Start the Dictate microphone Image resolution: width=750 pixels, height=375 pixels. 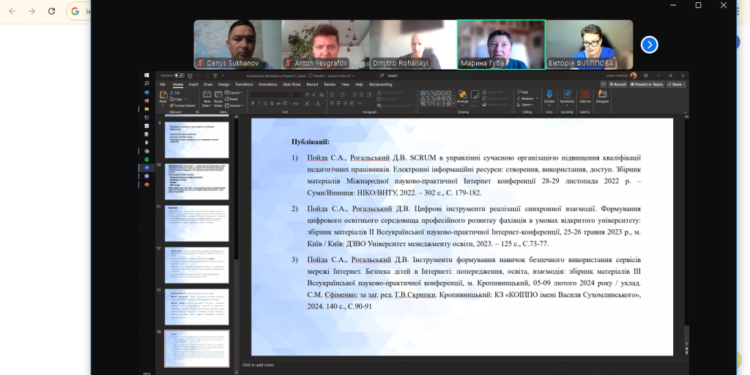pos(549,97)
